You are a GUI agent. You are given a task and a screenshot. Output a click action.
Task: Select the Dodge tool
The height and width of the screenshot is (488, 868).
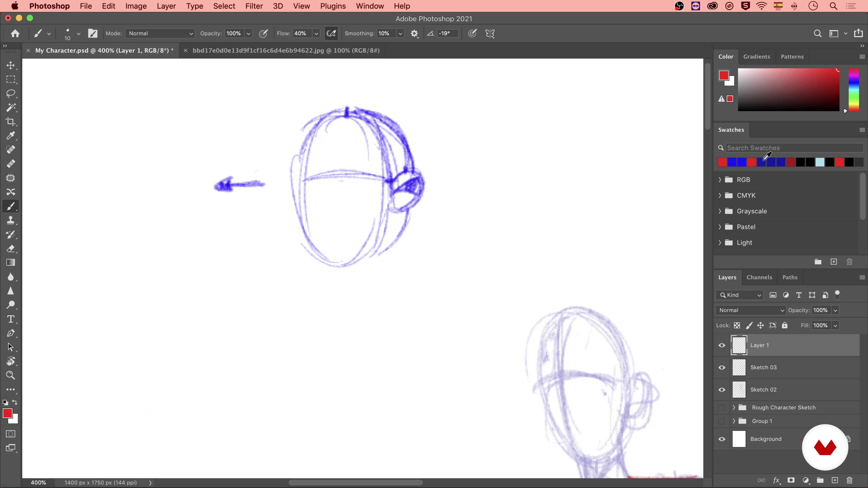pyautogui.click(x=11, y=305)
